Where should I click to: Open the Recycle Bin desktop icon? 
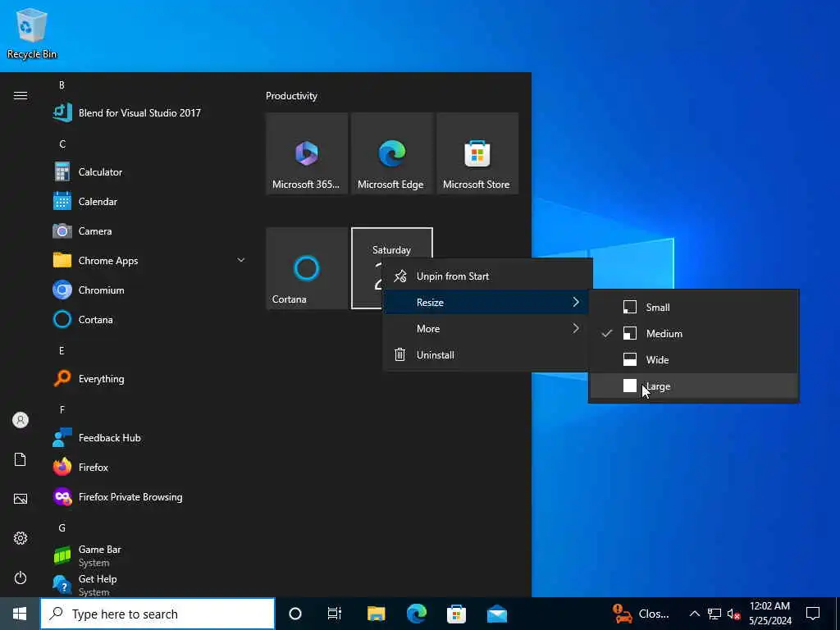[x=32, y=34]
